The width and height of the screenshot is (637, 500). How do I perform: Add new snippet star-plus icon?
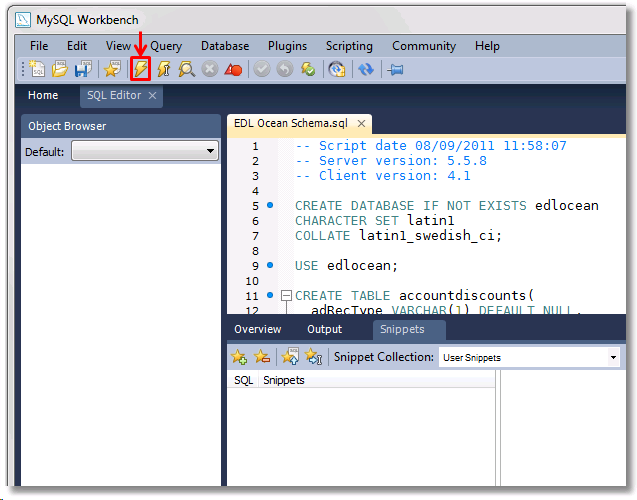point(239,357)
